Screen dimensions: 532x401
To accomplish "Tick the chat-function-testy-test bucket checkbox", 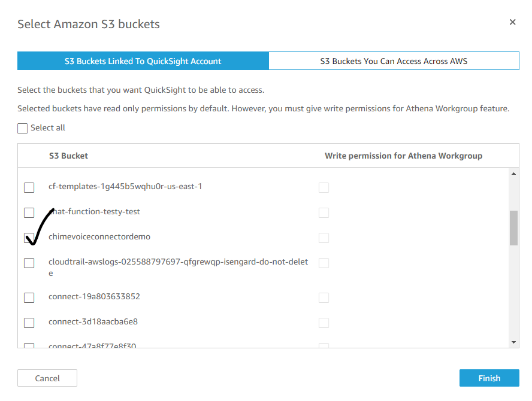I will tap(29, 212).
